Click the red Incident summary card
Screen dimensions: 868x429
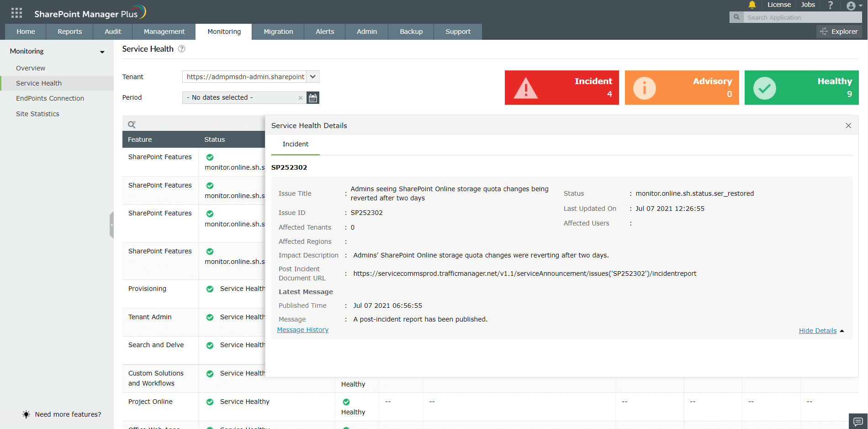coord(561,87)
